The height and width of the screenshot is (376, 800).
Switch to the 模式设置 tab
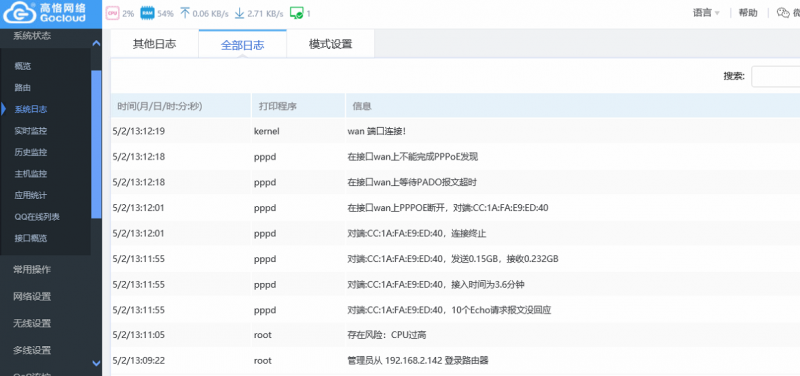point(331,44)
